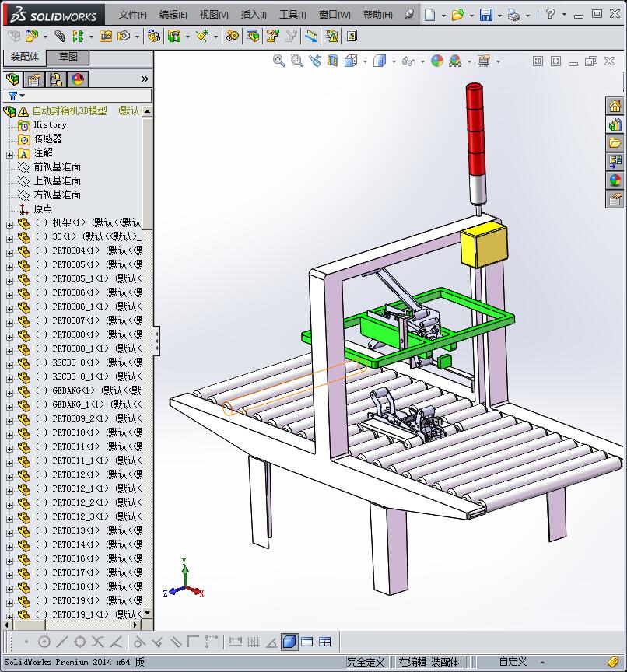Open the View Orientation dropdown arrow

click(365, 61)
